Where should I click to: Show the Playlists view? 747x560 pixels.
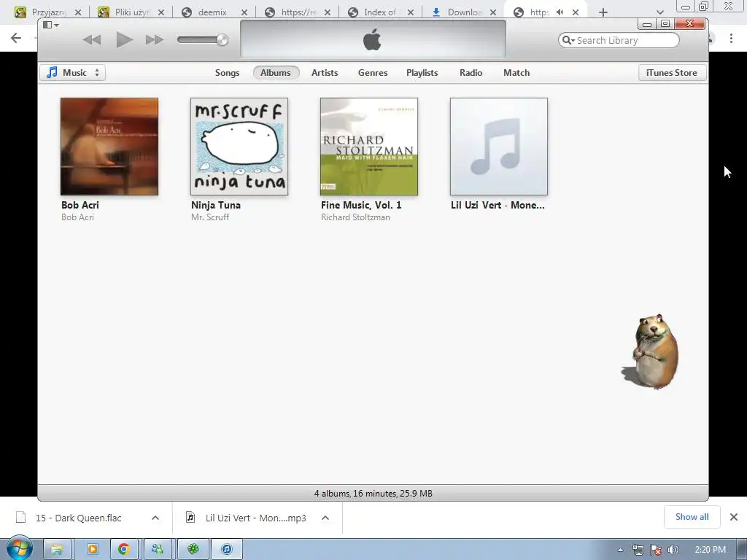pyautogui.click(x=422, y=73)
